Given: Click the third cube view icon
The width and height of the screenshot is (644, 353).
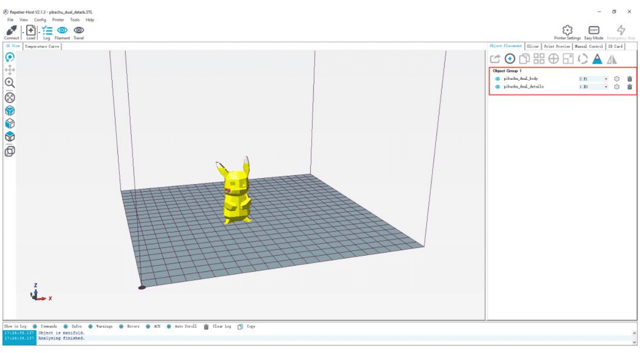Looking at the screenshot, I should point(9,136).
